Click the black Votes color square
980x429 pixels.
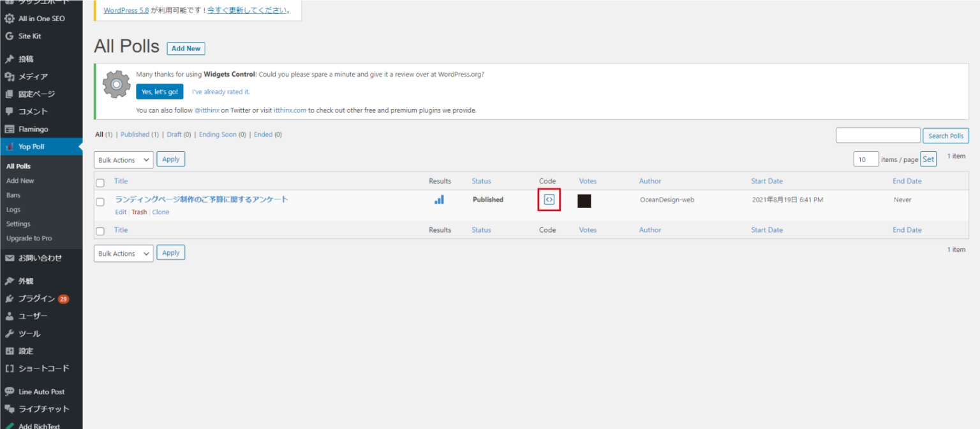point(584,201)
